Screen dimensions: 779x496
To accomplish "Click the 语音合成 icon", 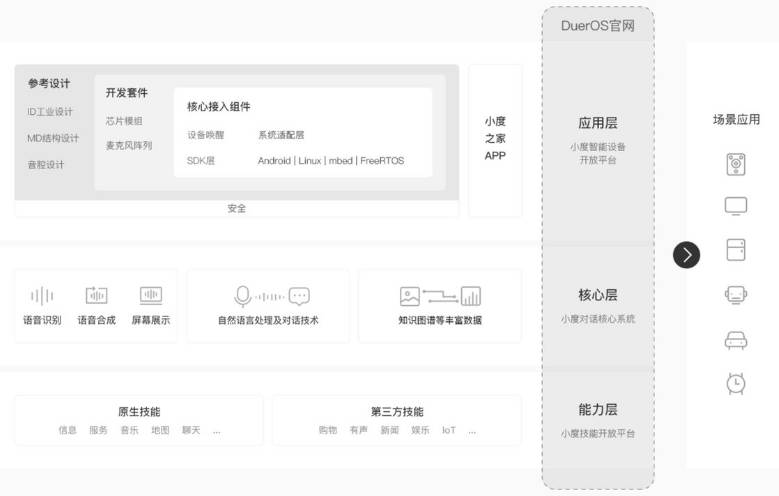I will 96,295.
